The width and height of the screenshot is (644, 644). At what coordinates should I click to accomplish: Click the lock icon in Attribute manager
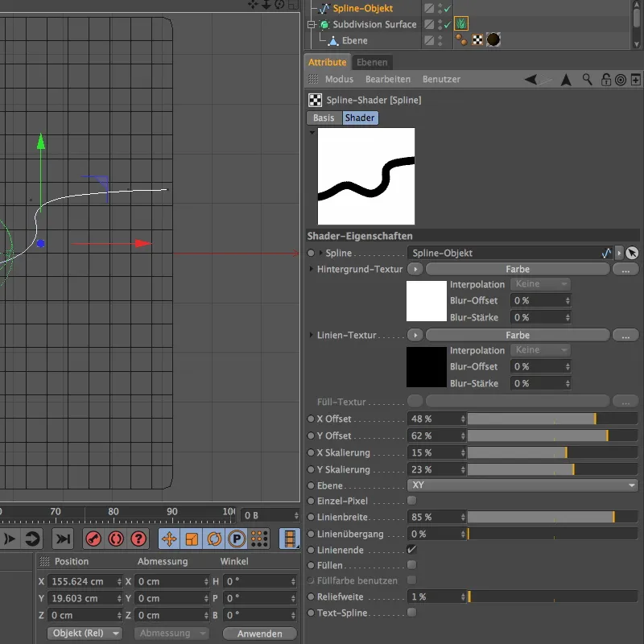pyautogui.click(x=605, y=80)
